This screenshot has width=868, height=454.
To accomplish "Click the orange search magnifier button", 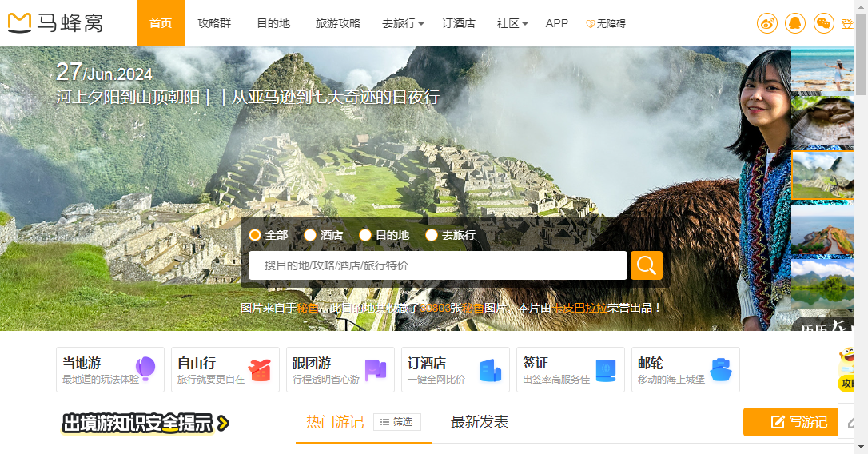I will pyautogui.click(x=646, y=265).
